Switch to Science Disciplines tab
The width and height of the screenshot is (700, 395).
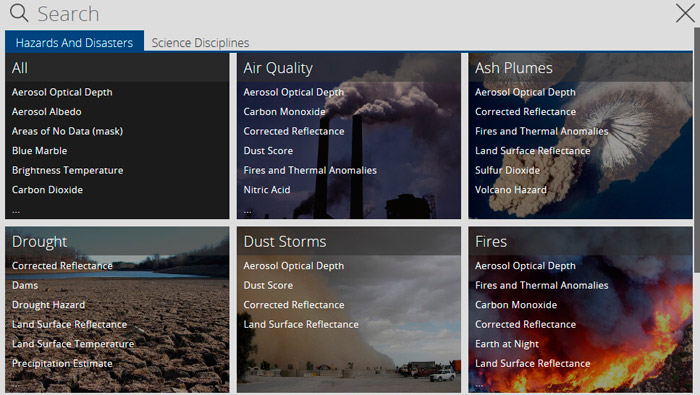point(200,43)
